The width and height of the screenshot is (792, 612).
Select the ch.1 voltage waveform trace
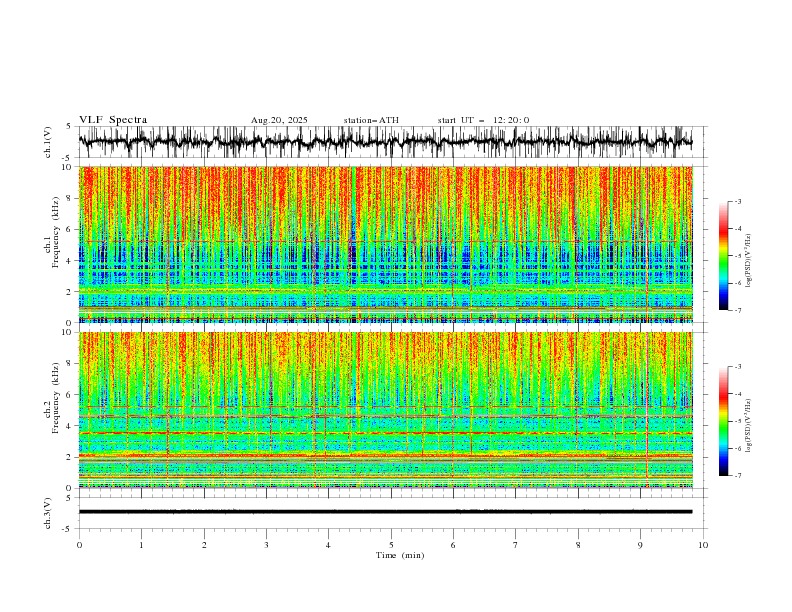click(x=385, y=142)
